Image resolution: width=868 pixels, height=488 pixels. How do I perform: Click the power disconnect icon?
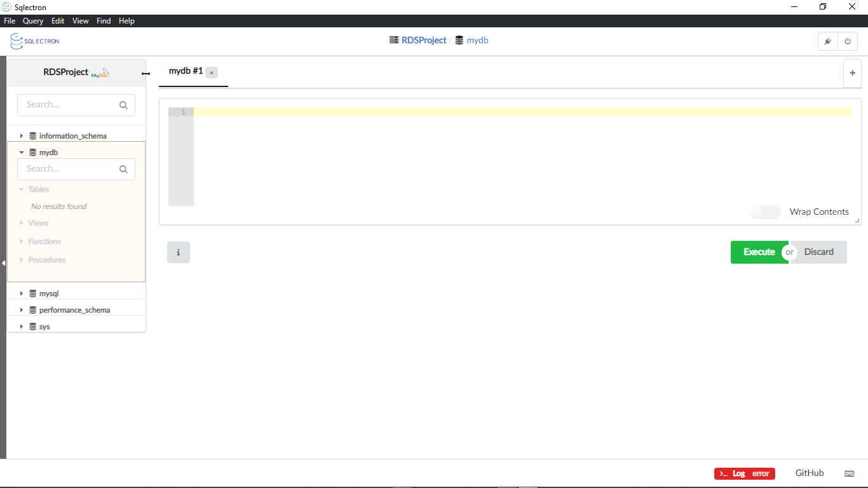click(847, 41)
